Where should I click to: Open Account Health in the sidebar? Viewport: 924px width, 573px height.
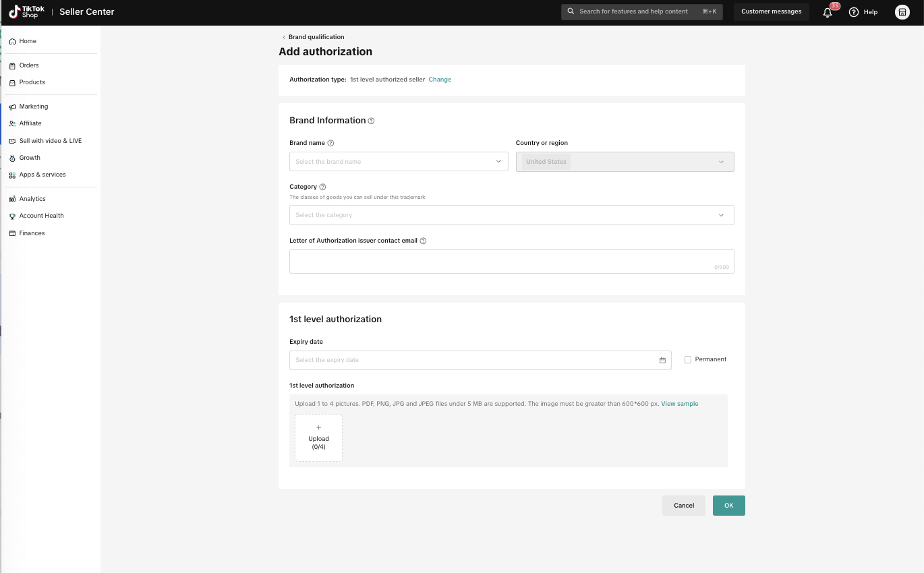click(41, 216)
